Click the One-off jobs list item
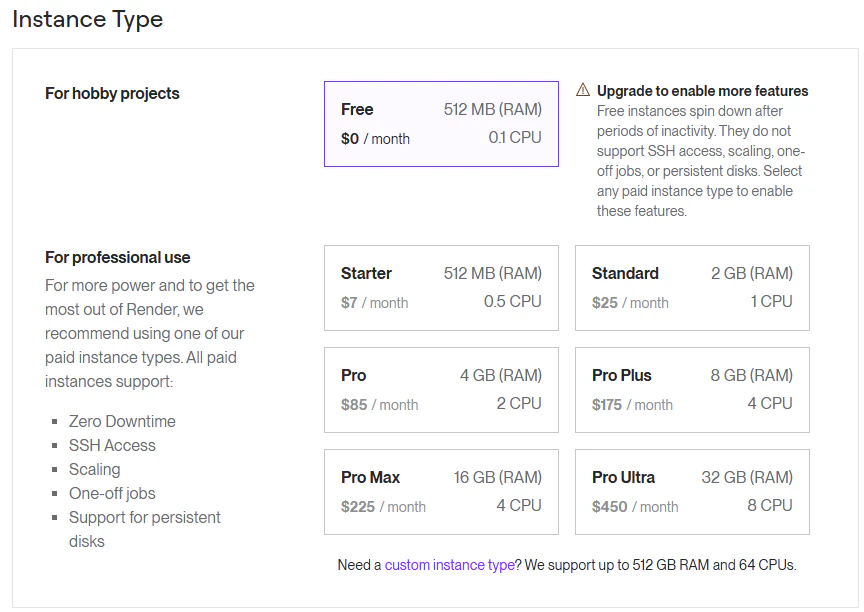 tap(112, 493)
